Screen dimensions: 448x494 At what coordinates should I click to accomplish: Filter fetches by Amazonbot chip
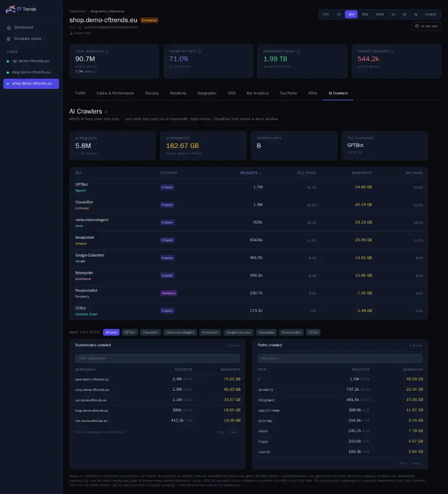click(210, 332)
